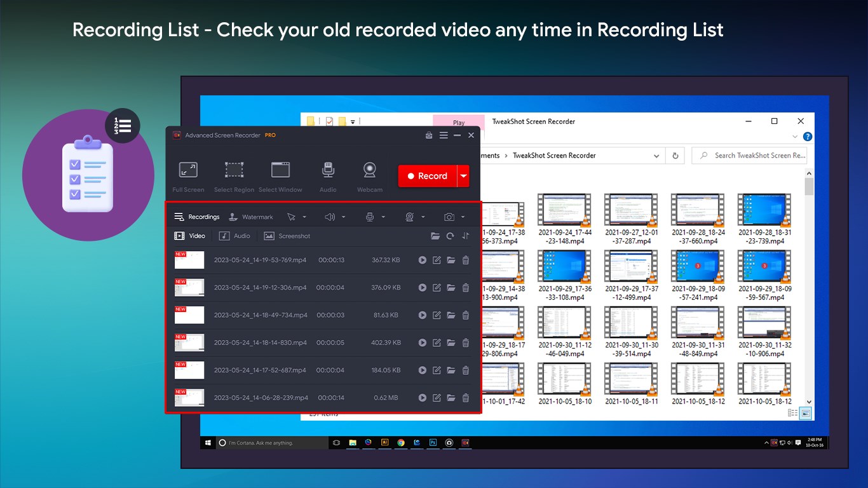868x488 pixels.
Task: Open the recordings output folder icon
Action: 435,236
